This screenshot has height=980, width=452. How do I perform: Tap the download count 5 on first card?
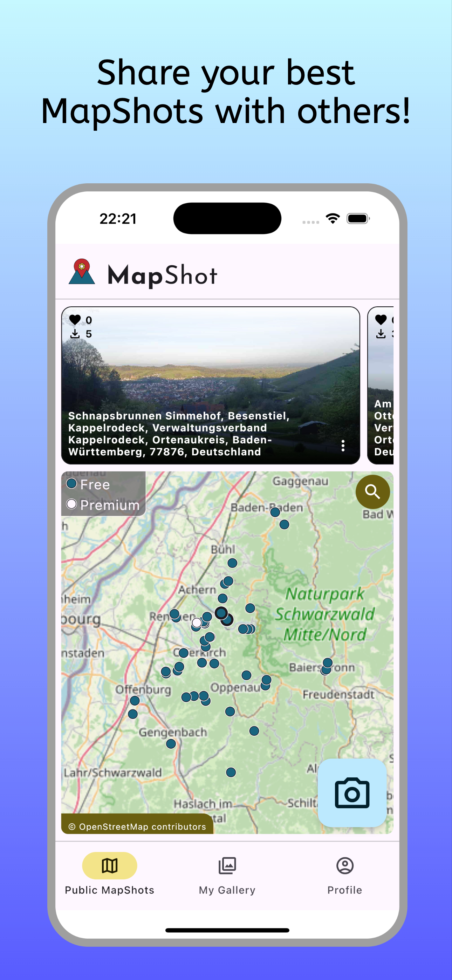89,334
